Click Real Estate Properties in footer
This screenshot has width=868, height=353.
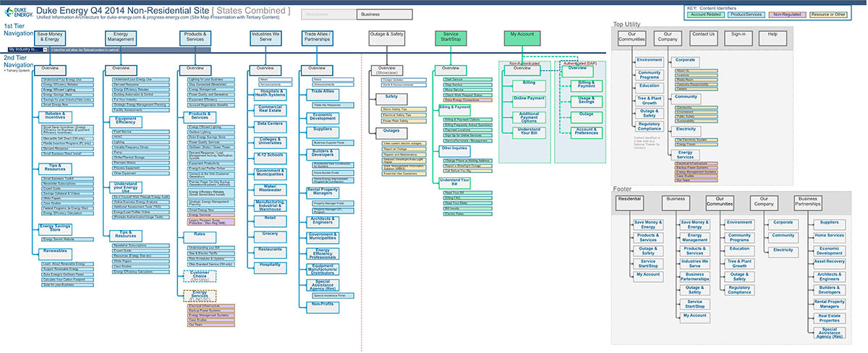[x=829, y=317]
